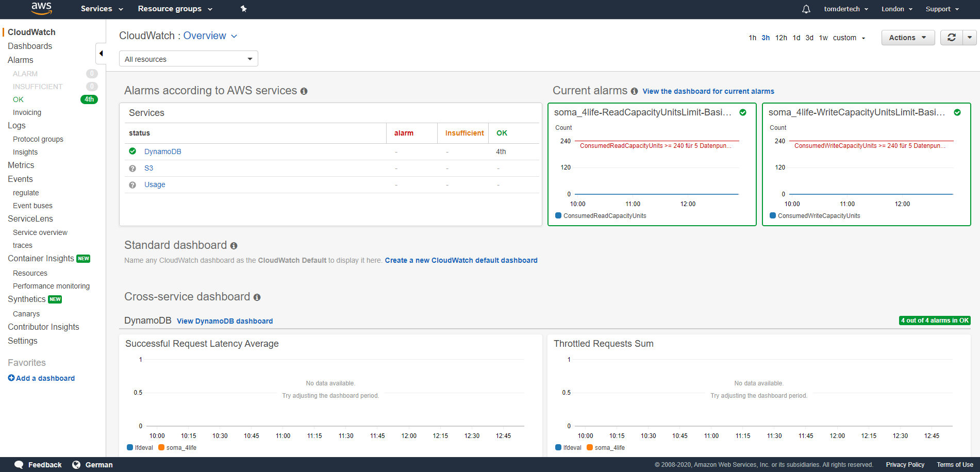Viewport: 980px width, 472px height.
Task: Toggle ConsumedReadCapacityUnits legend swatch
Action: click(x=558, y=216)
